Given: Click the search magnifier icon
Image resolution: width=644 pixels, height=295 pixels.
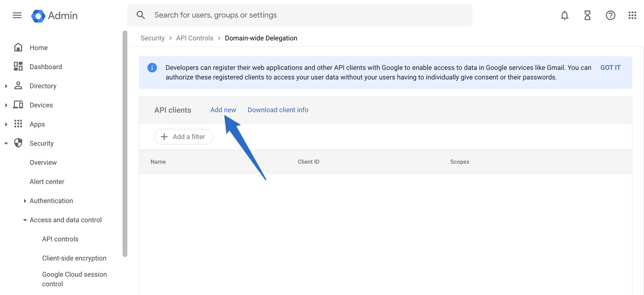Looking at the screenshot, I should 141,15.
